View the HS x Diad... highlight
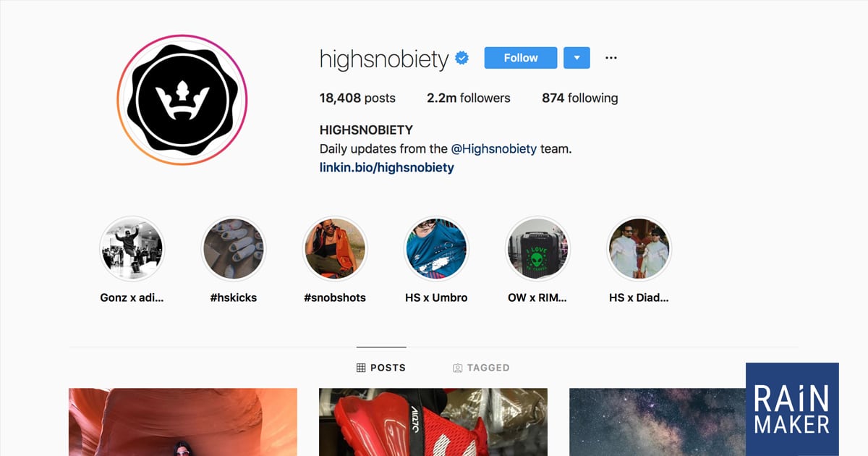Screen dimensions: 868x456 coord(639,250)
